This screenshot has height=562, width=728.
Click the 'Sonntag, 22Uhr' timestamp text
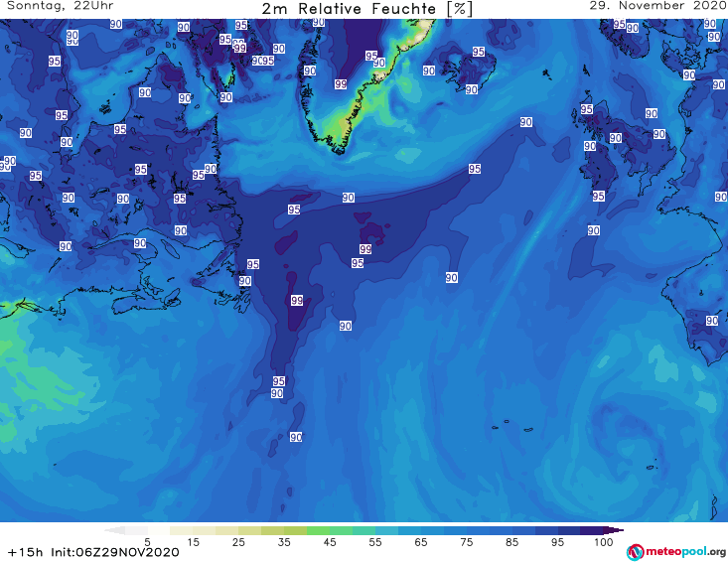(x=61, y=6)
